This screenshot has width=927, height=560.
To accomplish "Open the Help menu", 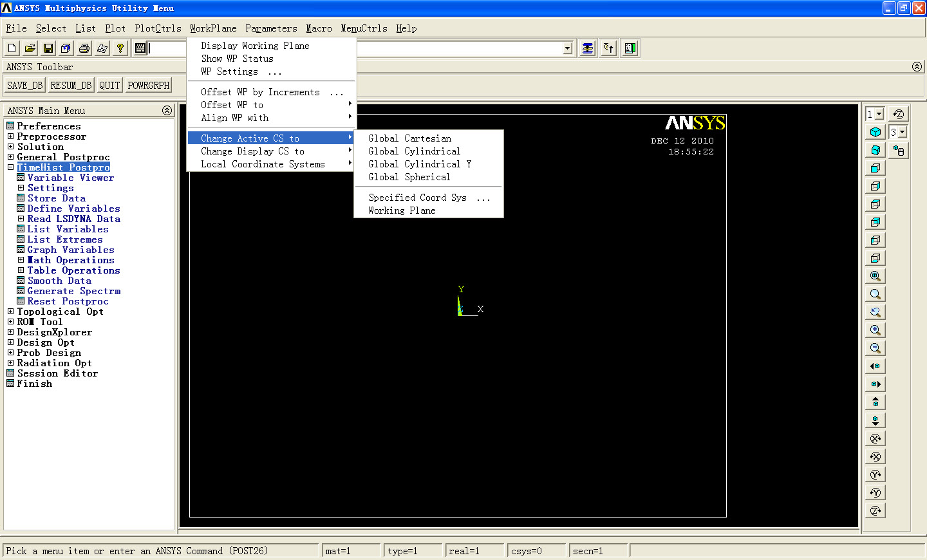I will pos(406,28).
